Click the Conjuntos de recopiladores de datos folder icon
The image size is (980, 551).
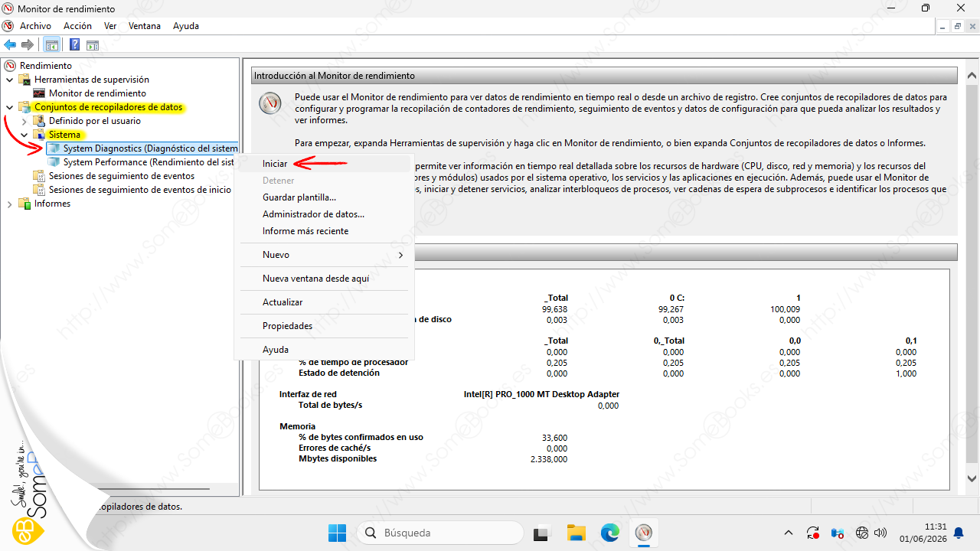point(25,107)
